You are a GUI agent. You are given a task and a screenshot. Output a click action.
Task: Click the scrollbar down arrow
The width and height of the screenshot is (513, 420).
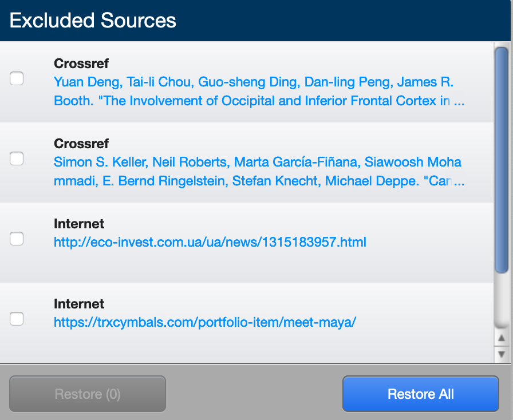coord(501,355)
